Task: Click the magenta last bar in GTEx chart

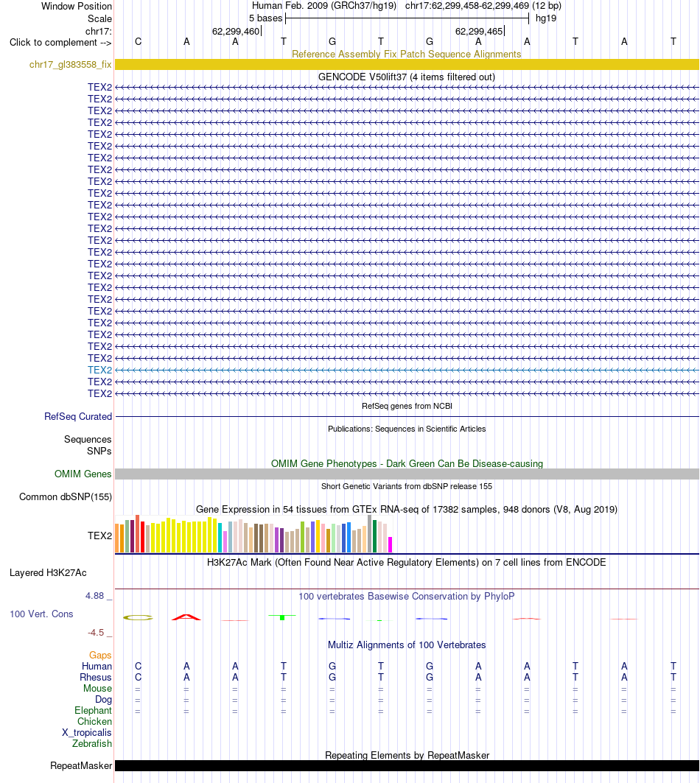Action: click(x=391, y=544)
